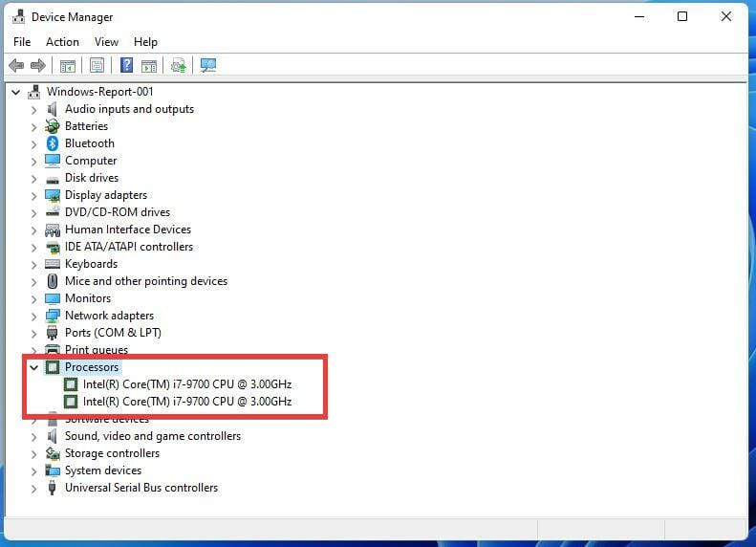Click the Display adapters icon

tap(52, 195)
